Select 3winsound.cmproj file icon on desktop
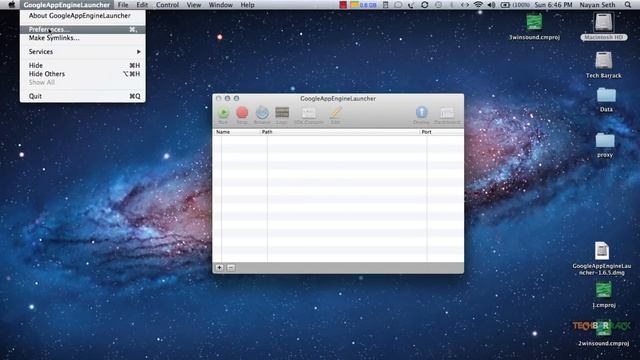 [x=534, y=22]
